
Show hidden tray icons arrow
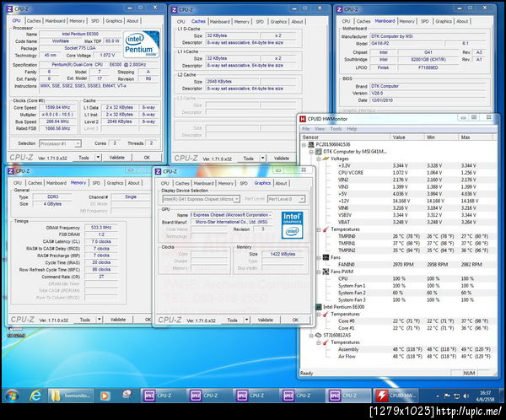(x=438, y=396)
